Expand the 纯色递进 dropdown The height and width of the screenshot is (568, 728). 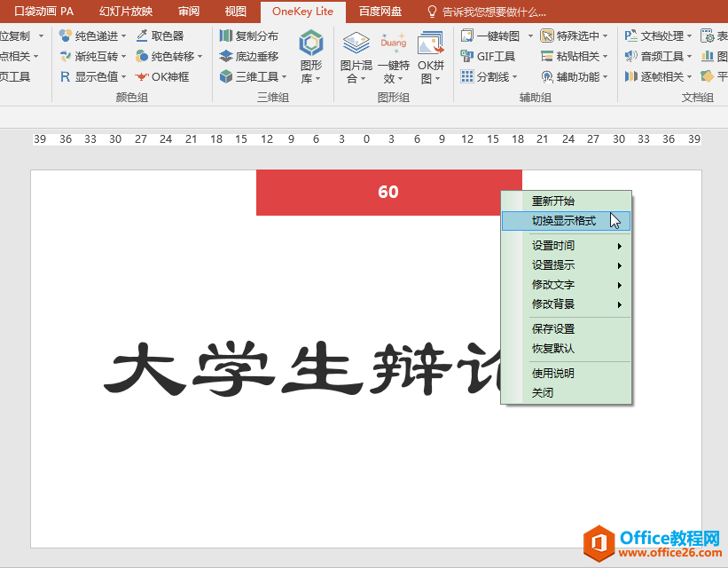click(124, 35)
